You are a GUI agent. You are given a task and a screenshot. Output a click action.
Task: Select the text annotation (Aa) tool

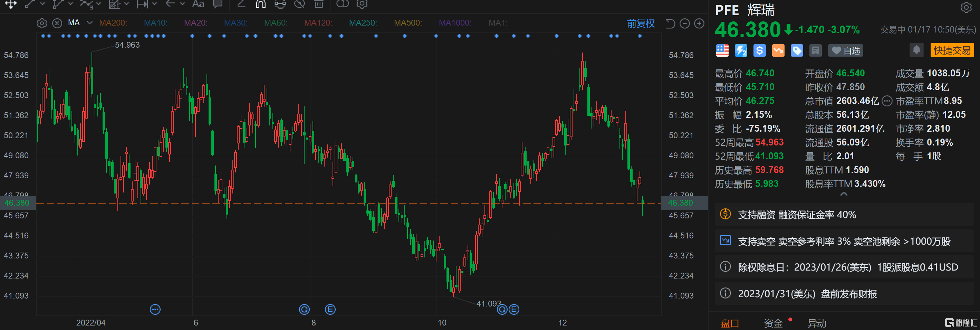[198, 4]
